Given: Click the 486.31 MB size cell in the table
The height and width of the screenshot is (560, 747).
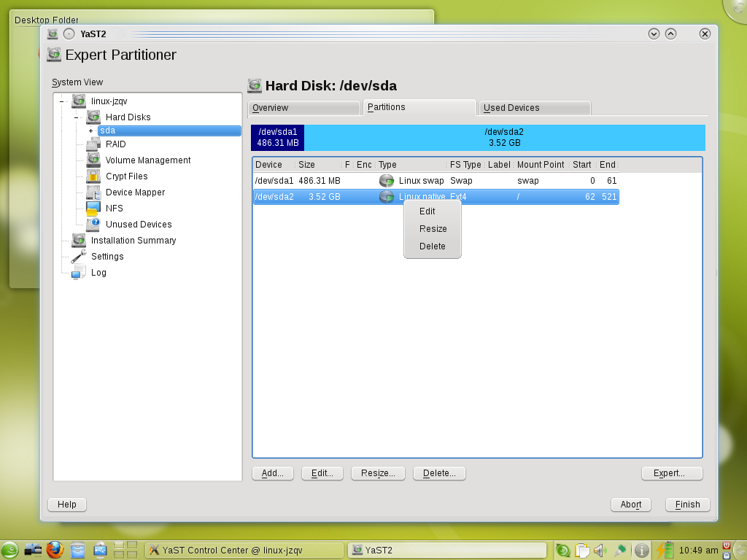Looking at the screenshot, I should (x=320, y=181).
